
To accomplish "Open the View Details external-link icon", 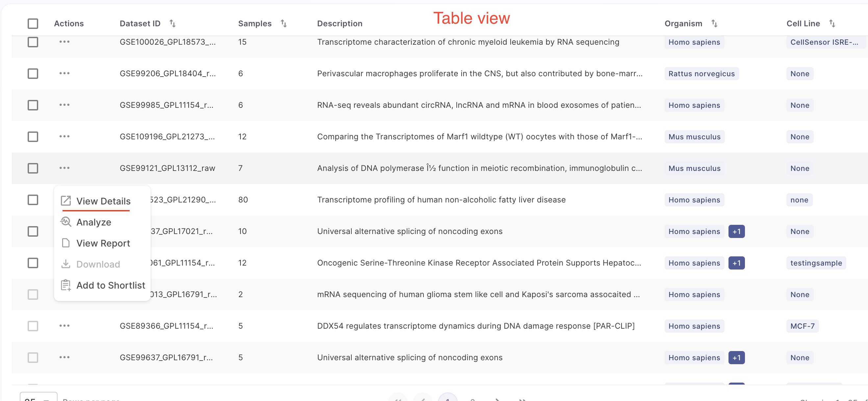I will [x=66, y=200].
